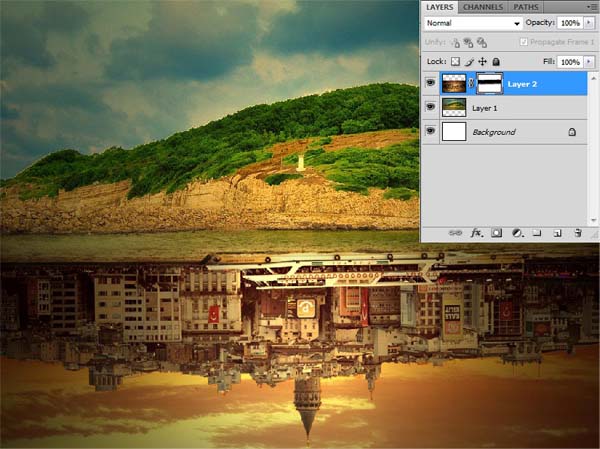The image size is (600, 449).
Task: Hide Layer 2 using its eye icon
Action: (430, 83)
